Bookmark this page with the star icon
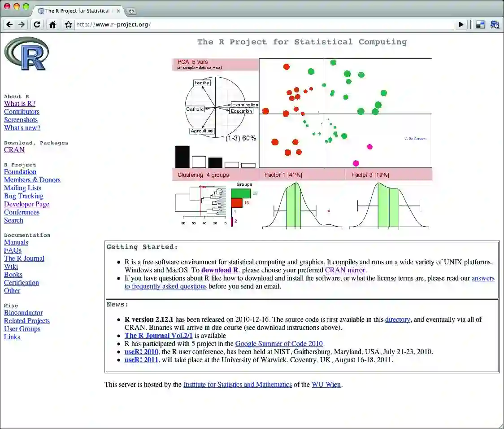 [x=68, y=24]
